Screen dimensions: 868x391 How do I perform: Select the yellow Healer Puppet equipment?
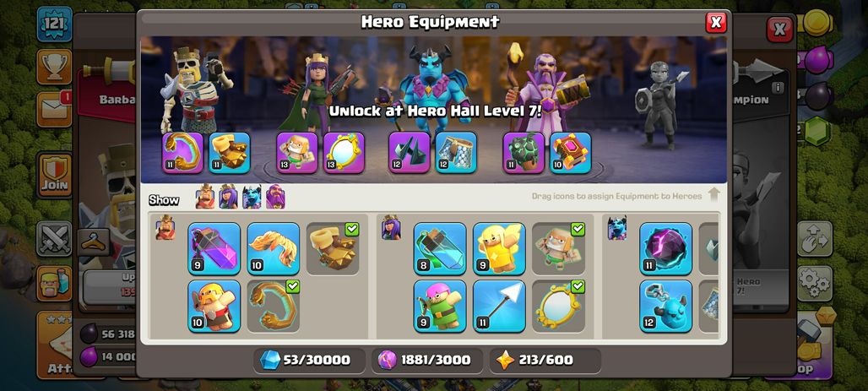[x=499, y=248]
